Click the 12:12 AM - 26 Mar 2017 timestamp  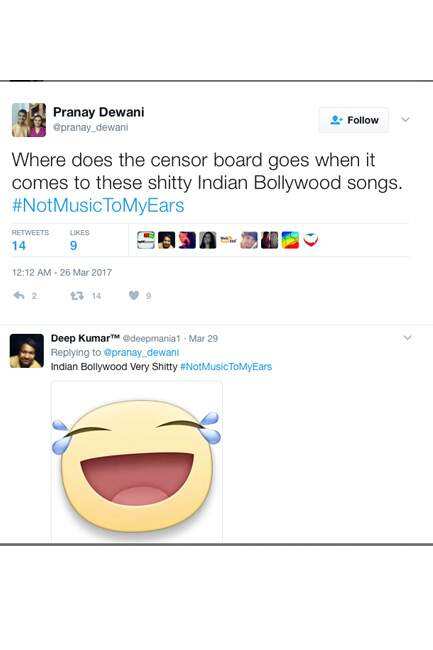[62, 272]
